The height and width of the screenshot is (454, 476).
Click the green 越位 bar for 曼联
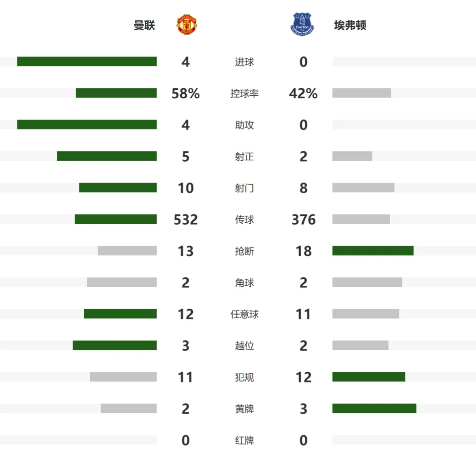(x=115, y=345)
